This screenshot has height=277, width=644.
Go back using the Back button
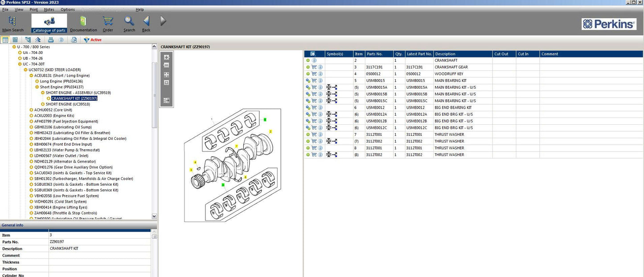(x=146, y=22)
